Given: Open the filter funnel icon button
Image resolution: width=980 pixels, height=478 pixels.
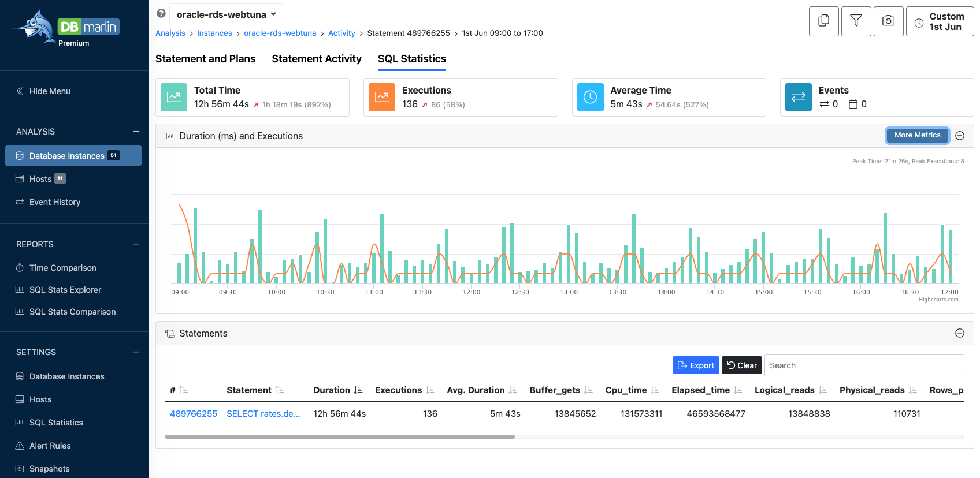Looking at the screenshot, I should [856, 21].
